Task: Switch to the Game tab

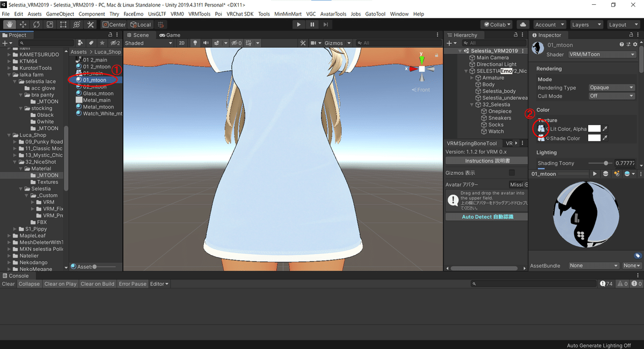Action: coord(170,35)
